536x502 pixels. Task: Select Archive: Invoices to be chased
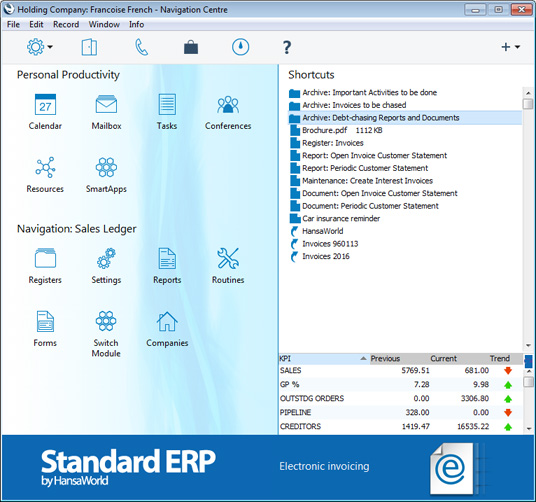tap(354, 105)
